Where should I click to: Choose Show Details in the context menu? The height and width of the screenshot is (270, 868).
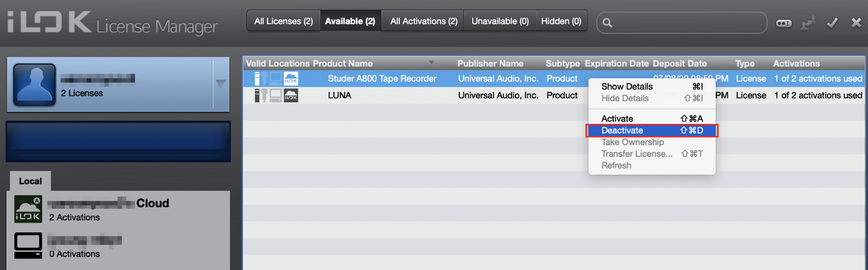(627, 87)
